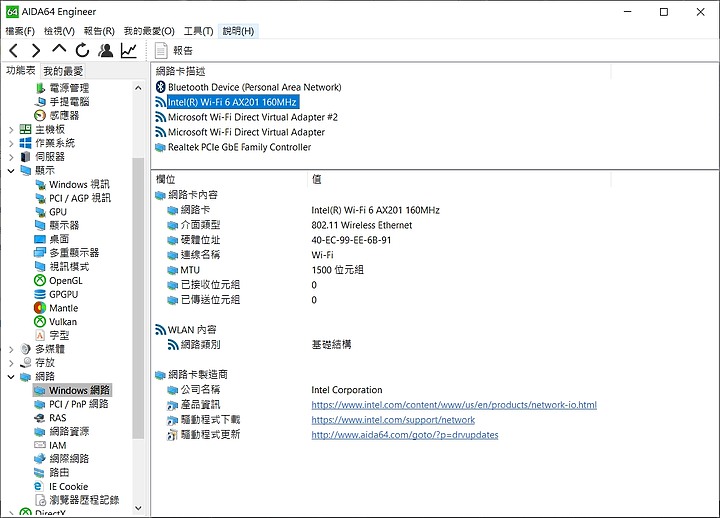Screen dimensions: 720x518
Task: Click the Mantle icon in tree
Action: 40,308
